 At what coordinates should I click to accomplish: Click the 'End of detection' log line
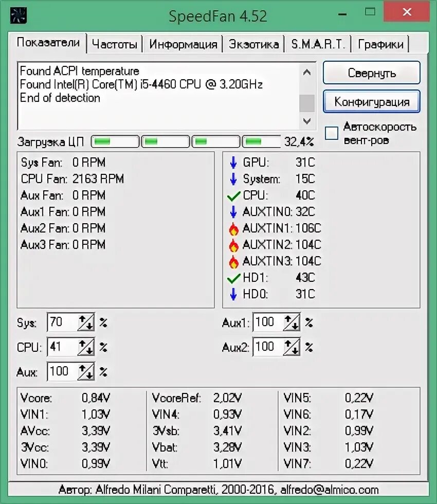click(x=60, y=98)
